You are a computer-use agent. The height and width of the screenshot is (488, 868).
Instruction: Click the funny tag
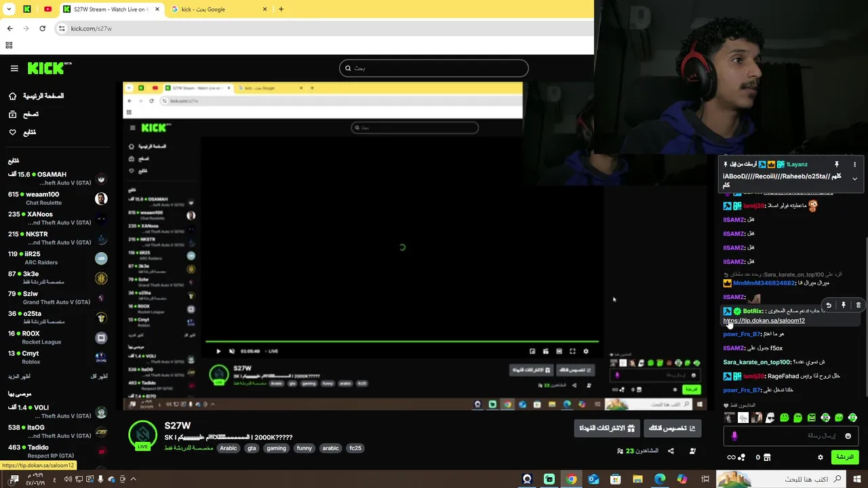coord(304,448)
